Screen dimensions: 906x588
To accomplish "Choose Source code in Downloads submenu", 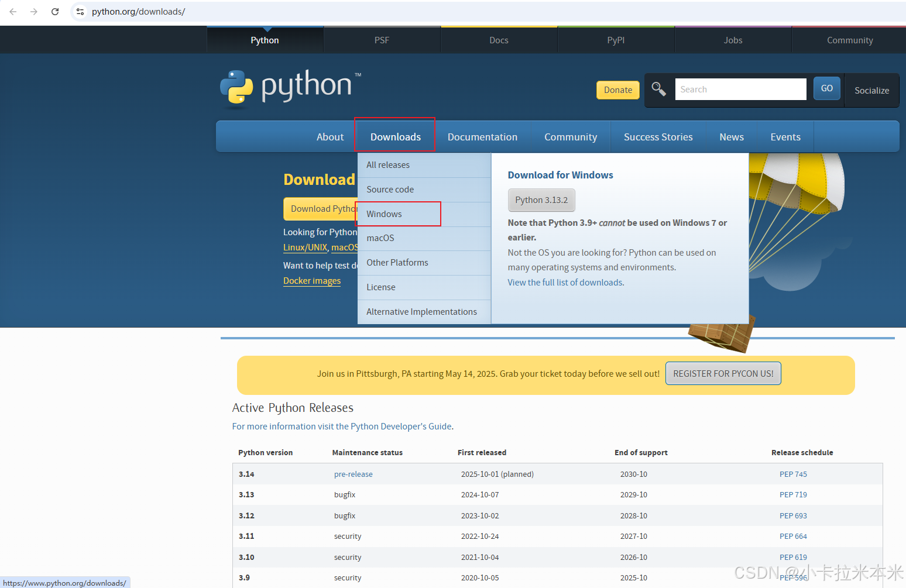I will point(424,190).
